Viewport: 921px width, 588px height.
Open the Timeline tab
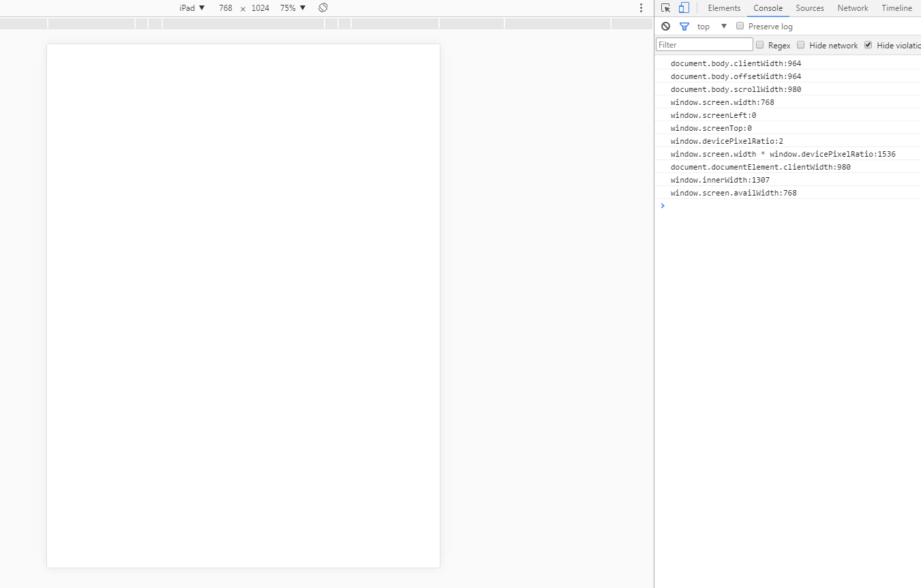(896, 8)
